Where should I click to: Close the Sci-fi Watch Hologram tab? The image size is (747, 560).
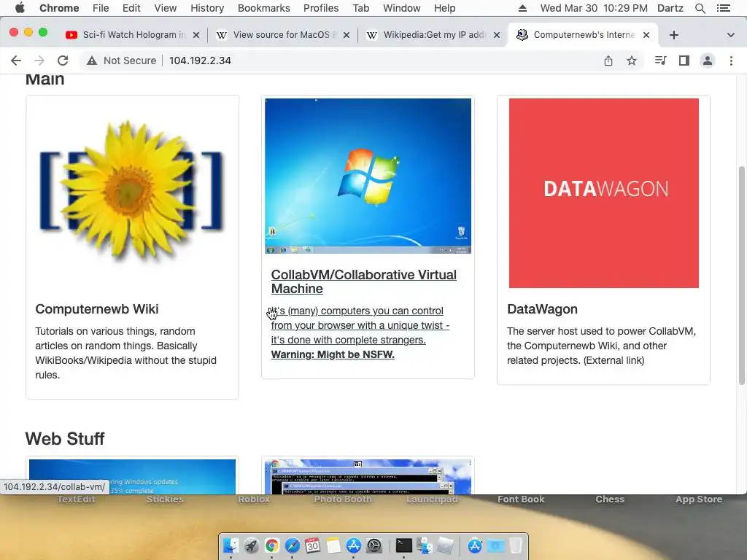[x=196, y=35]
